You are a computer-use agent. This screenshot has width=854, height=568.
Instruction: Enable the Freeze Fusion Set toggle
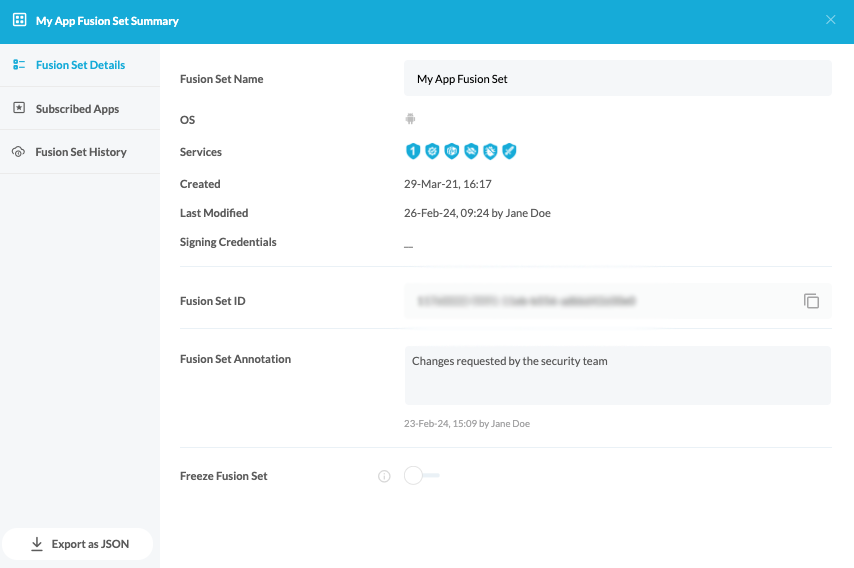[421, 476]
